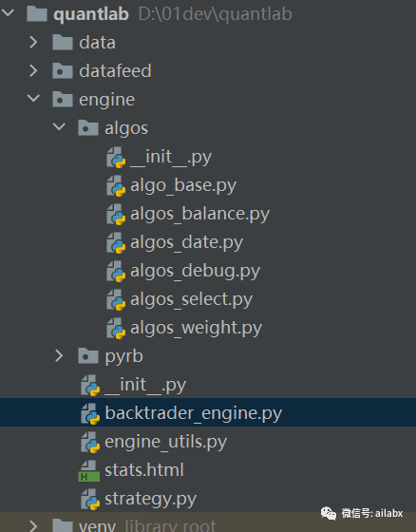416x532 pixels.
Task: Click the Python icon of algo_base.py
Action: click(116, 185)
